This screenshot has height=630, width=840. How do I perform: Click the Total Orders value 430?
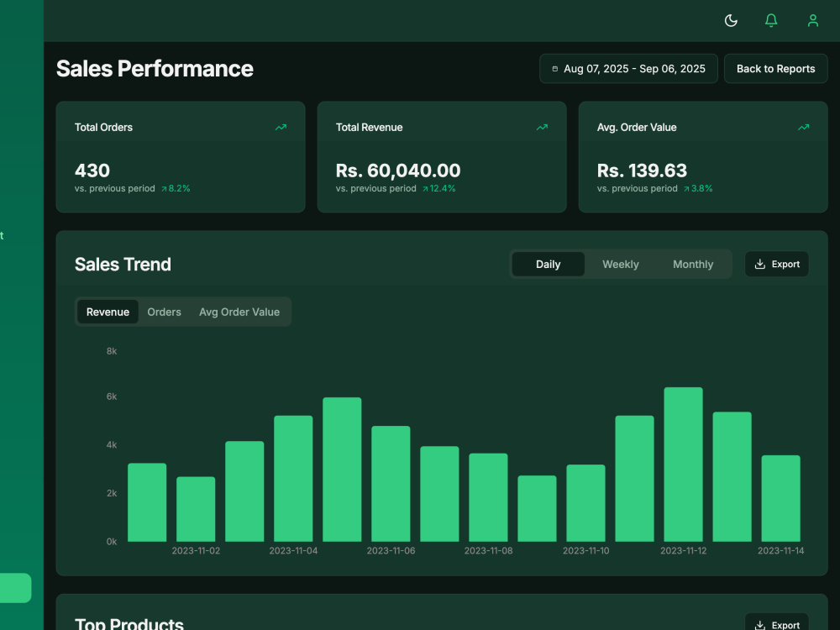click(x=92, y=171)
